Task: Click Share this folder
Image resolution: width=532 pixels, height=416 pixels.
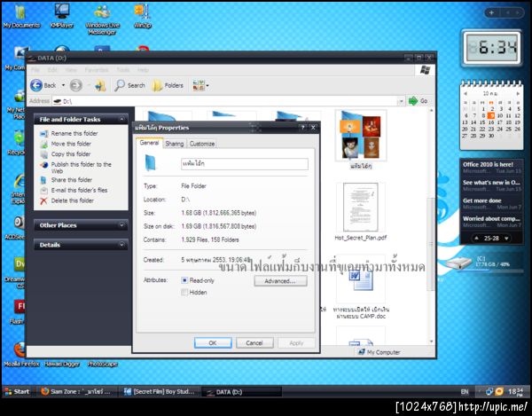Action: (x=72, y=180)
